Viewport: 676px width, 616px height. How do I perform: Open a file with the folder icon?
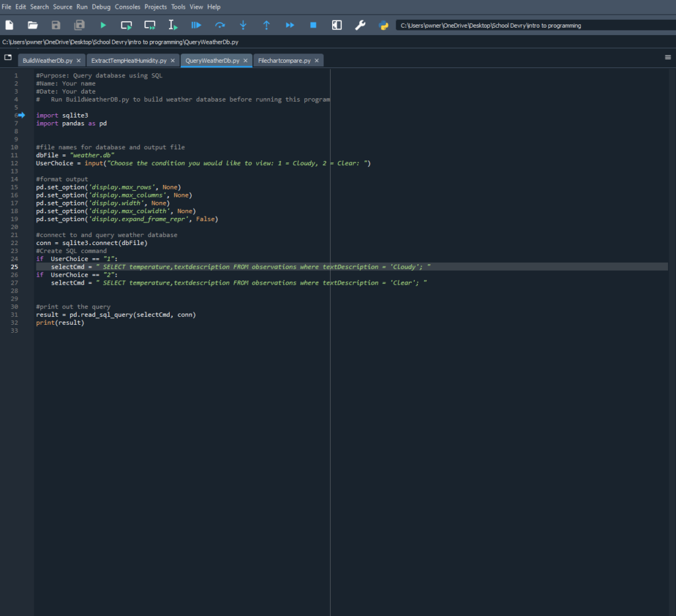[32, 25]
